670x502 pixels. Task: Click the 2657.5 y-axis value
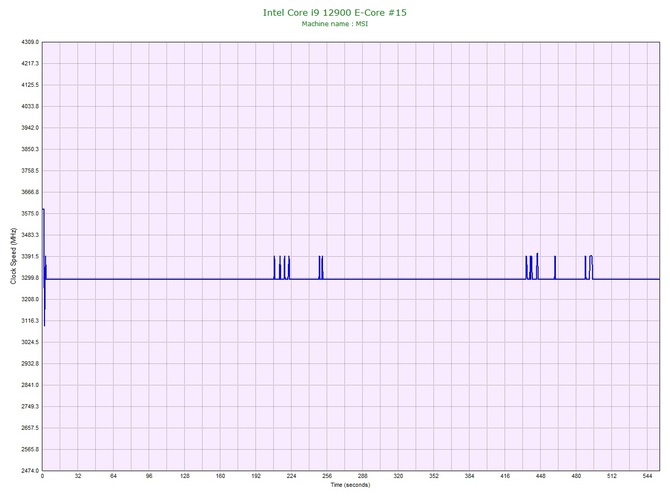30,428
